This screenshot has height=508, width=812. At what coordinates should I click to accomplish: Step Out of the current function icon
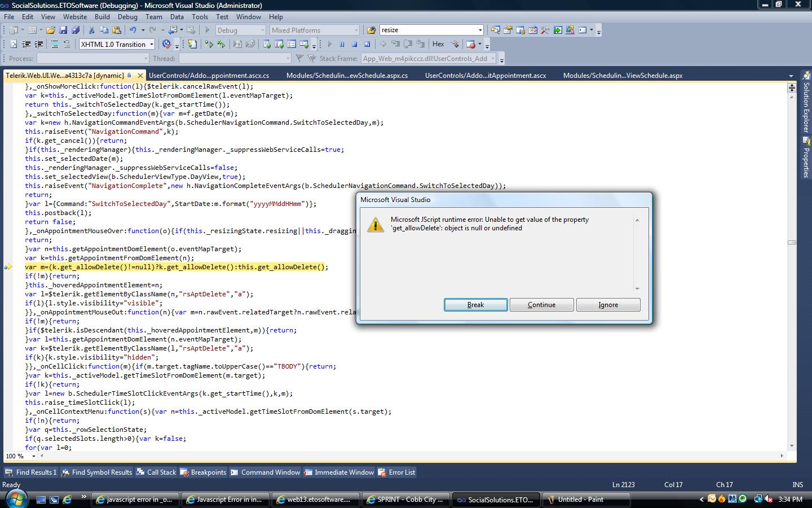click(421, 44)
